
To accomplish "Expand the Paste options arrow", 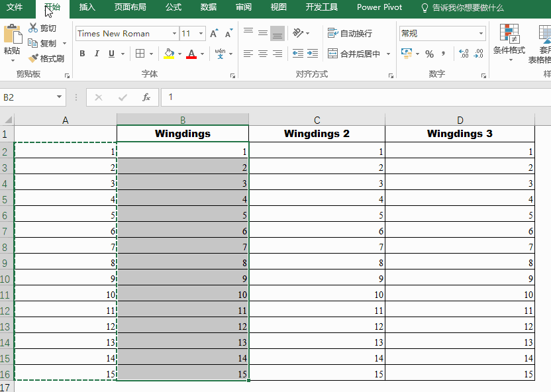I will [13, 60].
